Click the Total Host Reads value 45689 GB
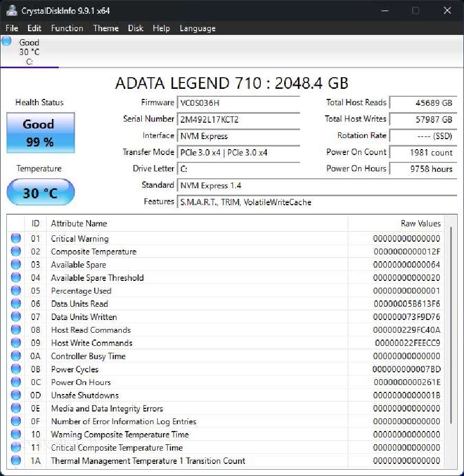 pos(423,103)
